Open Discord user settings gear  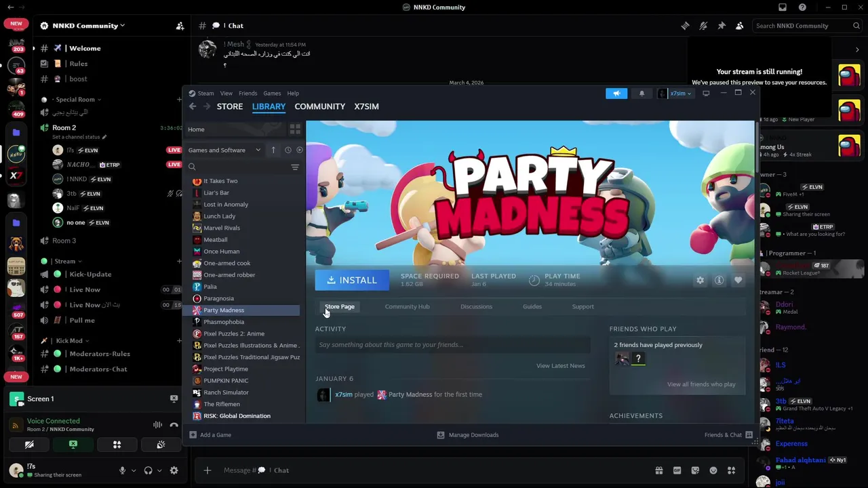pyautogui.click(x=174, y=470)
